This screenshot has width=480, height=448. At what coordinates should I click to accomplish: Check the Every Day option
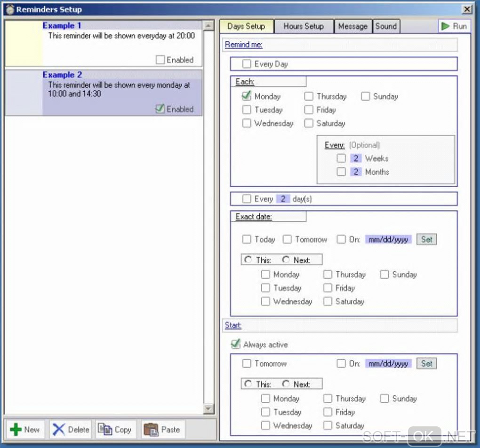coord(247,64)
